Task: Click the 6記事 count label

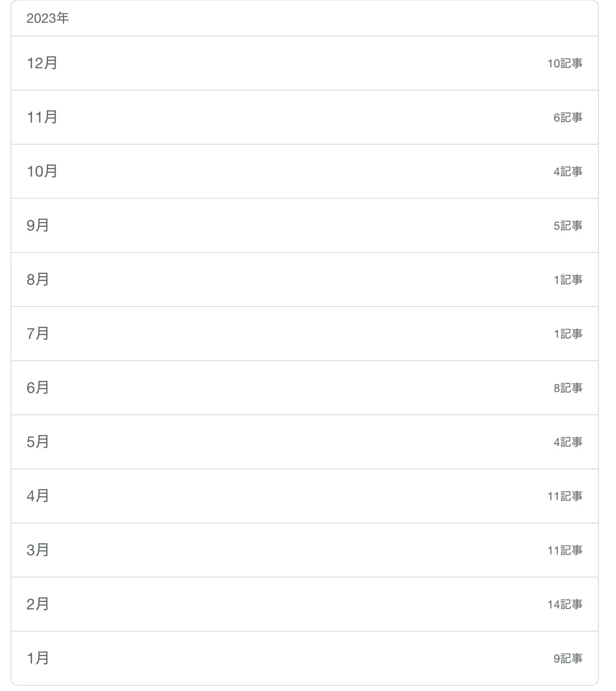Action: pos(568,118)
